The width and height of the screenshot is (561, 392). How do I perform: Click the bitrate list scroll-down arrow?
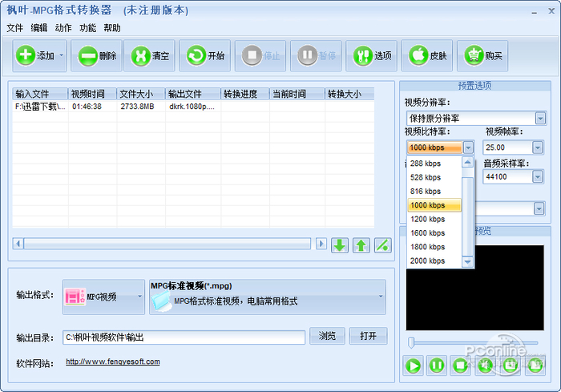click(467, 262)
